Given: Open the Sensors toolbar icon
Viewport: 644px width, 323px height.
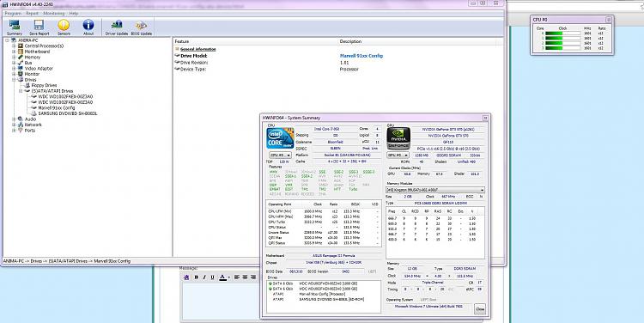Looking at the screenshot, I should point(64,27).
